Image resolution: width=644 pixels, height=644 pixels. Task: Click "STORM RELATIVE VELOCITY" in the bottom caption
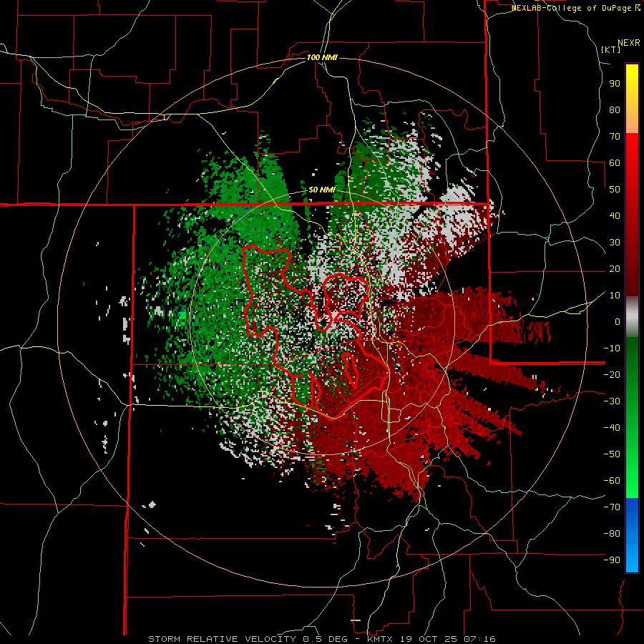[223, 639]
